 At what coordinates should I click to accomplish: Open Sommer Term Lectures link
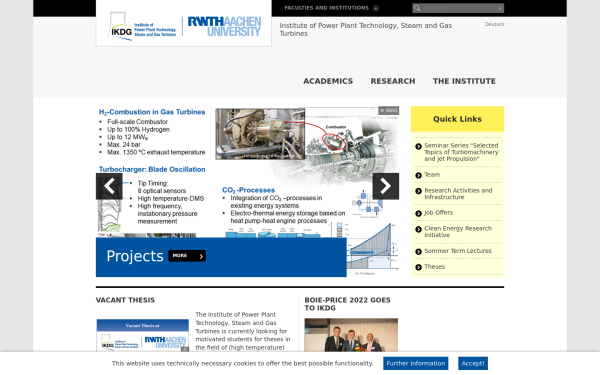[458, 251]
